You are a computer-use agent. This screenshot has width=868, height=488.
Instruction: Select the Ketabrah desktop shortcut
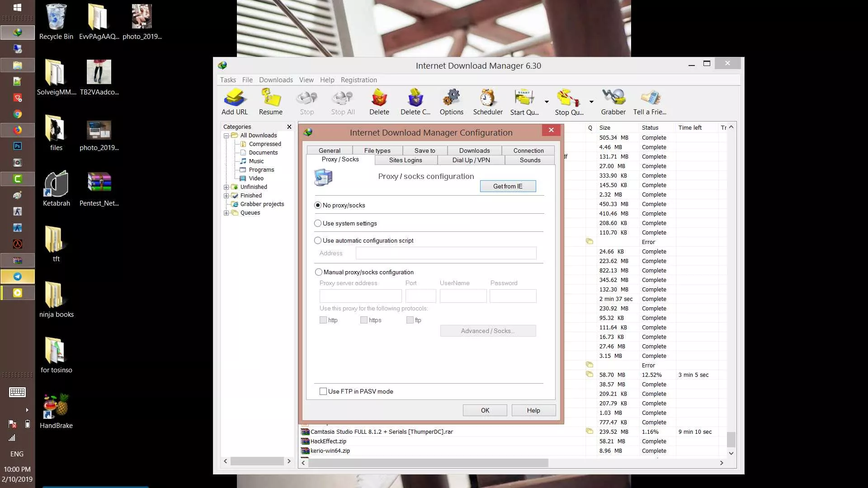tap(56, 188)
